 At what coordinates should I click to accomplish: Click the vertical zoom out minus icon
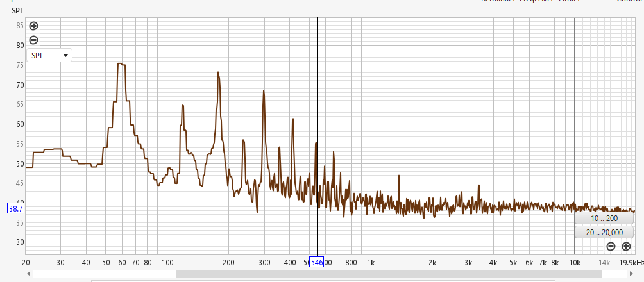34,40
